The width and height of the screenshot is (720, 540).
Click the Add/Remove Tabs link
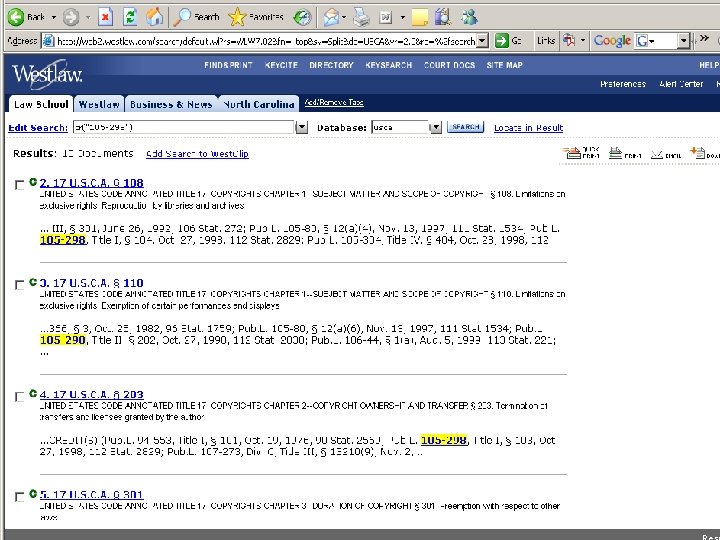click(334, 102)
